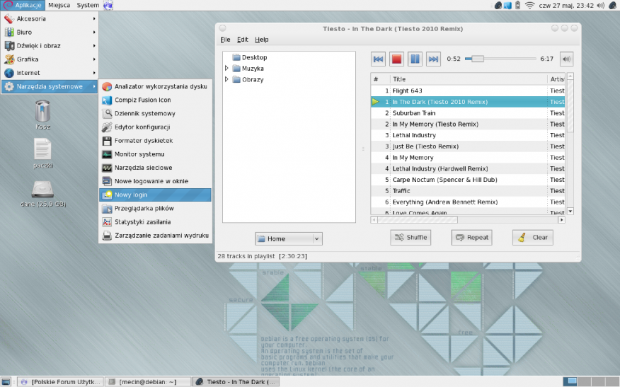Viewport: 620px width, 387px height.
Task: Skip to the next track
Action: [x=433, y=59]
